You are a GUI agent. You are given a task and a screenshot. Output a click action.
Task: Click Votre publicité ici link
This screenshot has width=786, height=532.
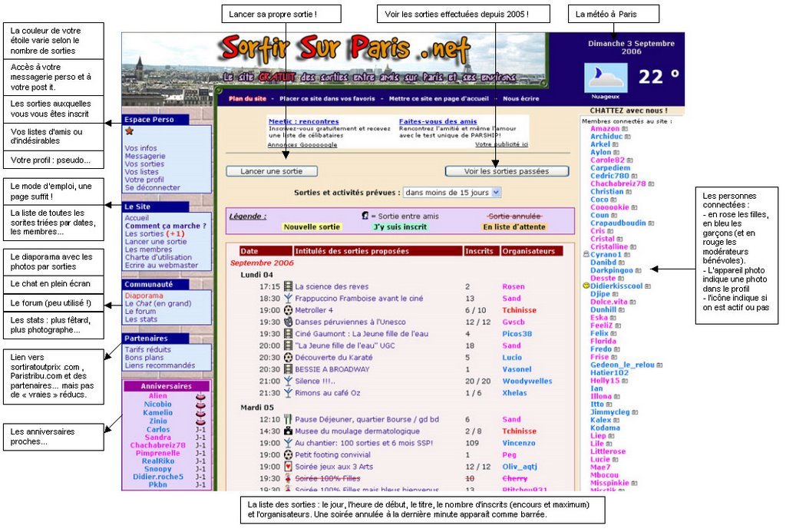click(x=501, y=144)
